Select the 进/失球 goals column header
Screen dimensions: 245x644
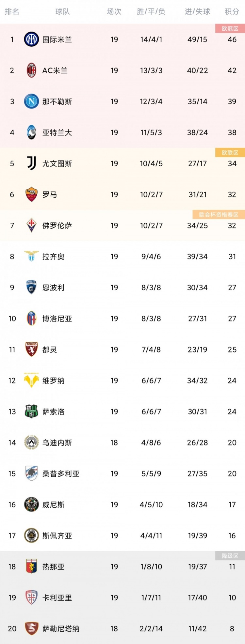point(197,12)
